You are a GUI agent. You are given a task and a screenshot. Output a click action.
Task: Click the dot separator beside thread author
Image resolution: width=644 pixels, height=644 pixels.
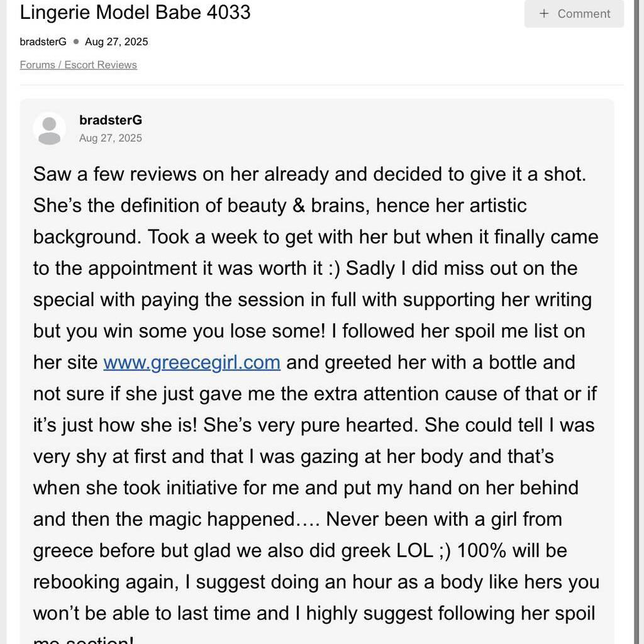(76, 42)
